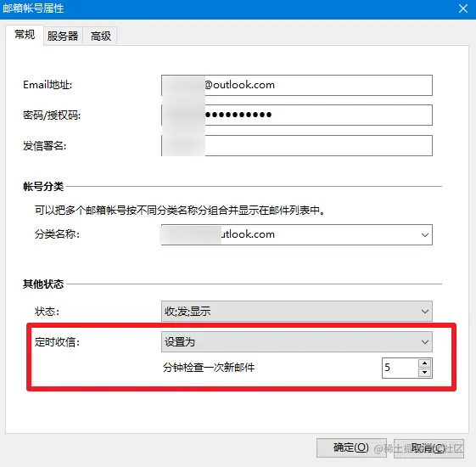This screenshot has width=476, height=467.
Task: Open the 高级 tab
Action: tap(100, 37)
